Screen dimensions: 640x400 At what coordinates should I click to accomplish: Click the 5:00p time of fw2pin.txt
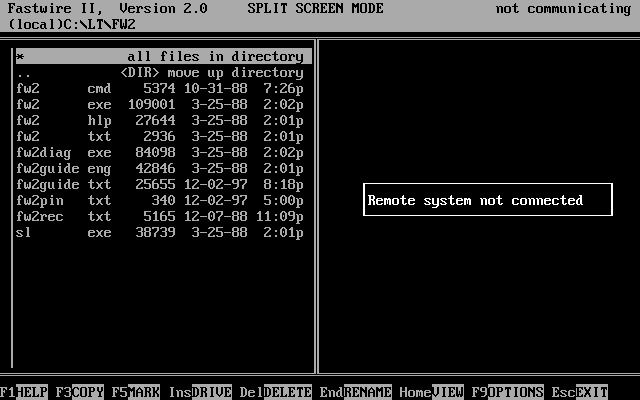(x=284, y=200)
